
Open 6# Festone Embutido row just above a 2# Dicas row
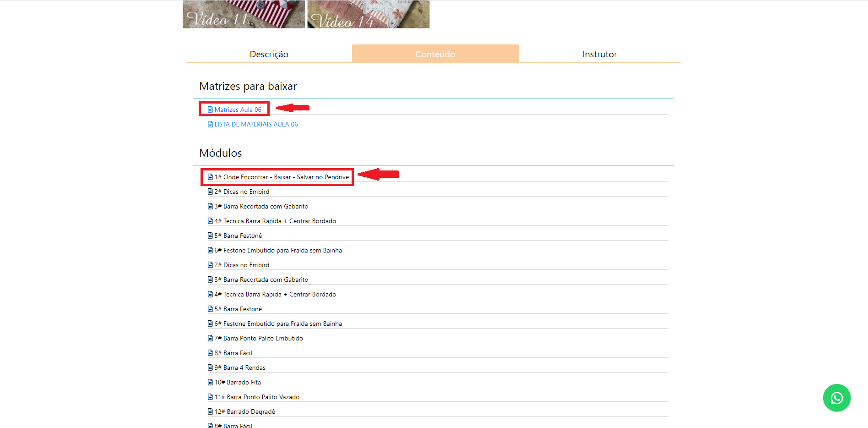click(278, 250)
